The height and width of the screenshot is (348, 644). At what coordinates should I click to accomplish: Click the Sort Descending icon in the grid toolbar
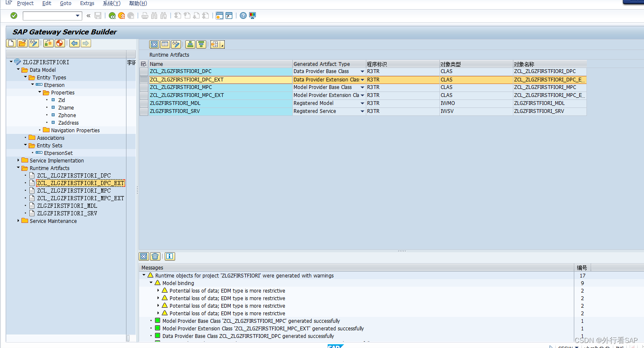point(201,44)
